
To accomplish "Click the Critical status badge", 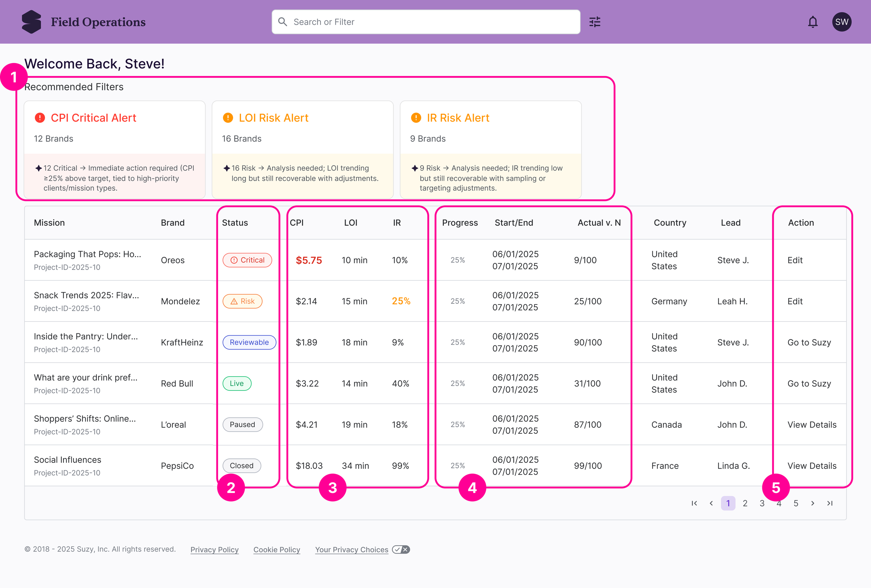I will click(247, 260).
